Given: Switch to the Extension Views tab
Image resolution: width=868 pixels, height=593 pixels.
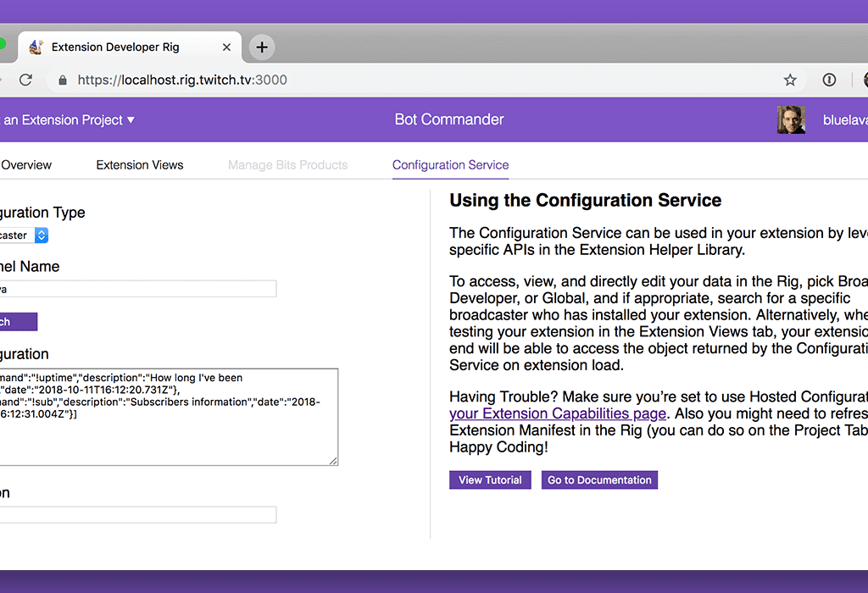Looking at the screenshot, I should (140, 165).
